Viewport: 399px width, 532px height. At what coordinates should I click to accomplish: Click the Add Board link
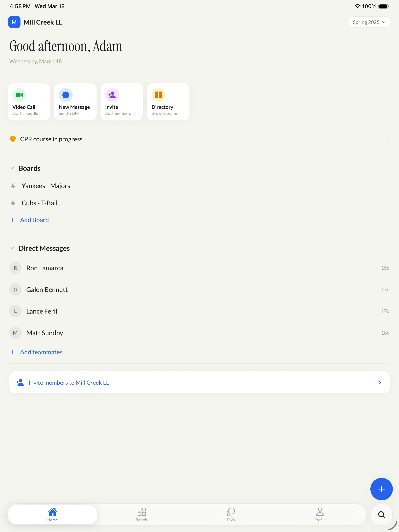click(x=34, y=220)
